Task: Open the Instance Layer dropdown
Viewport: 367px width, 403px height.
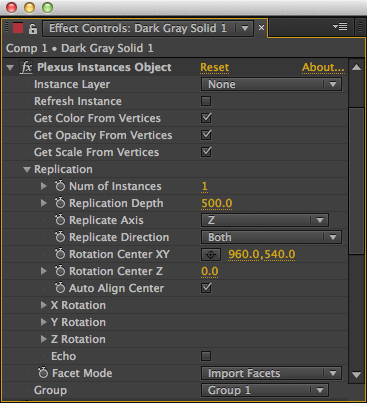Action: click(x=271, y=84)
